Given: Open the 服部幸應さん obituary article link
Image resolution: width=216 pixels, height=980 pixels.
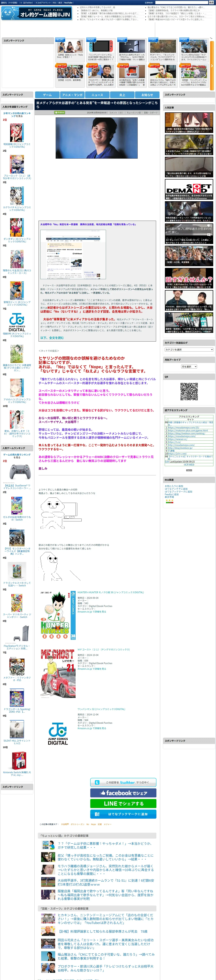Looking at the screenshot, I should (103, 931).
